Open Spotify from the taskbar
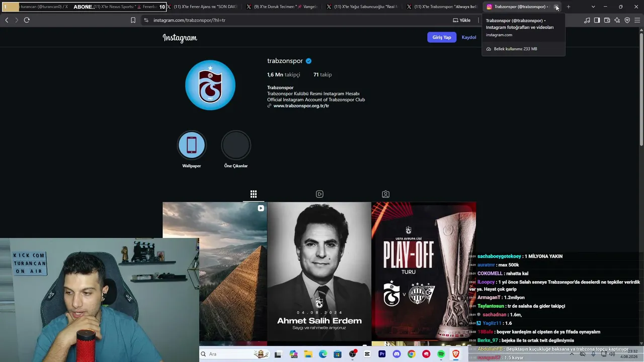 tap(441, 354)
